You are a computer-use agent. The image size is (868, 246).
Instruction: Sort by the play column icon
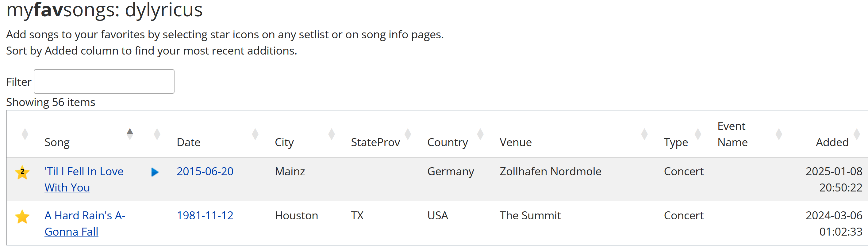157,134
